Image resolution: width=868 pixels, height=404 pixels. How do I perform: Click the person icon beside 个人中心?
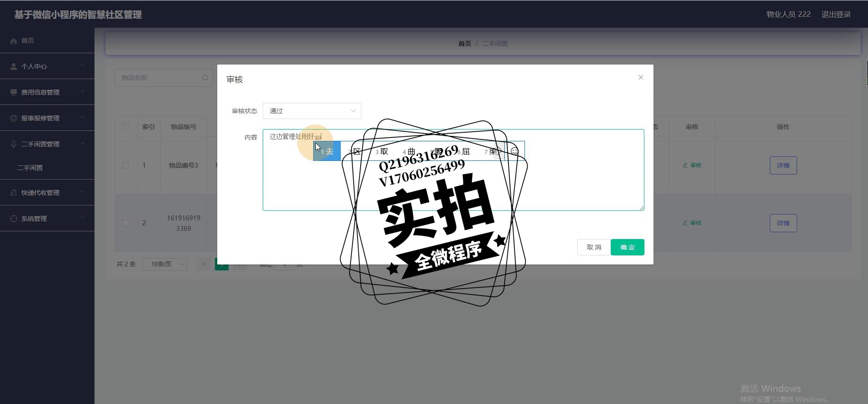click(14, 66)
